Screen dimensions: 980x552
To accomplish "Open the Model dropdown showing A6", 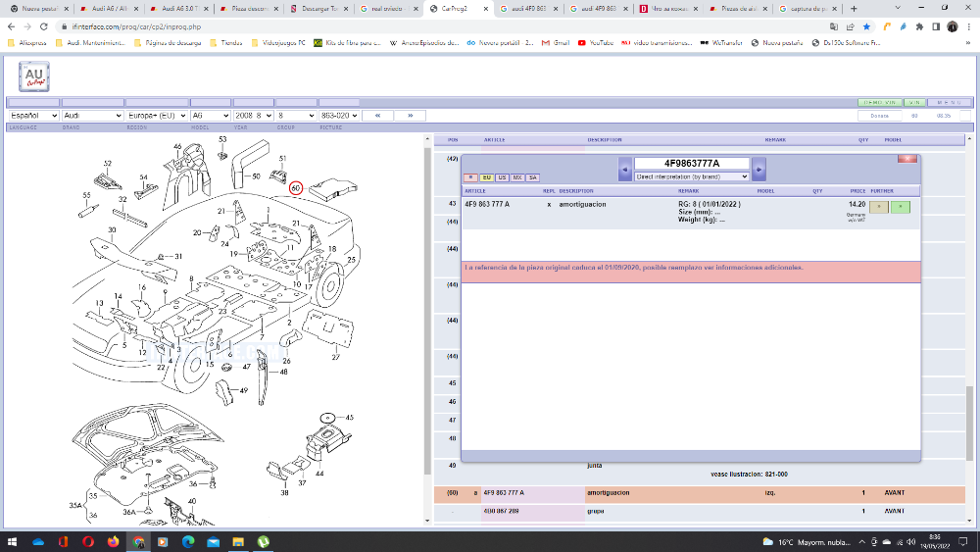I will 211,116.
